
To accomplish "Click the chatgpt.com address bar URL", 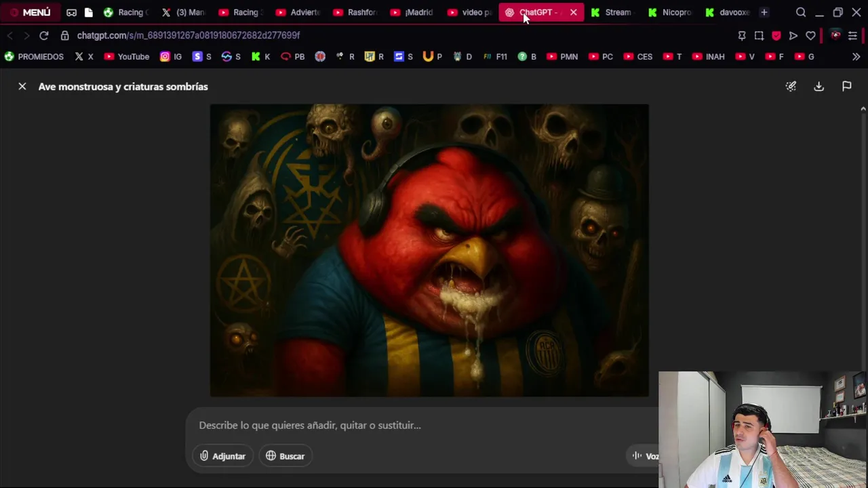I will pyautogui.click(x=189, y=35).
